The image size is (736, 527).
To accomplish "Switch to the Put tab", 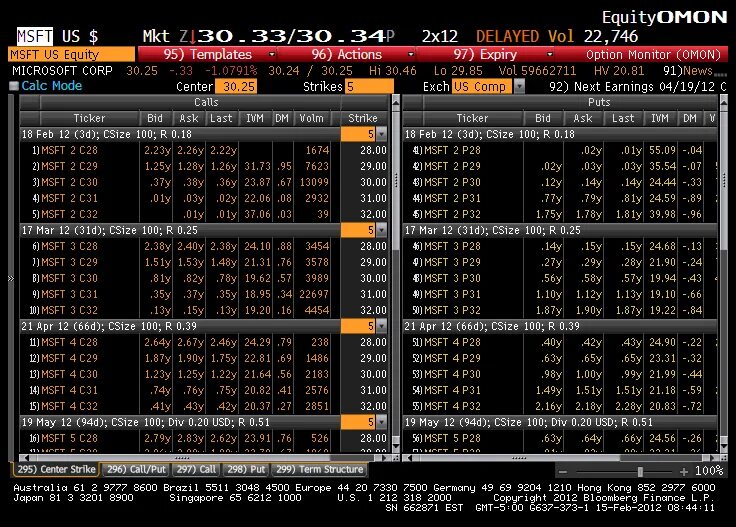I will tap(246, 469).
